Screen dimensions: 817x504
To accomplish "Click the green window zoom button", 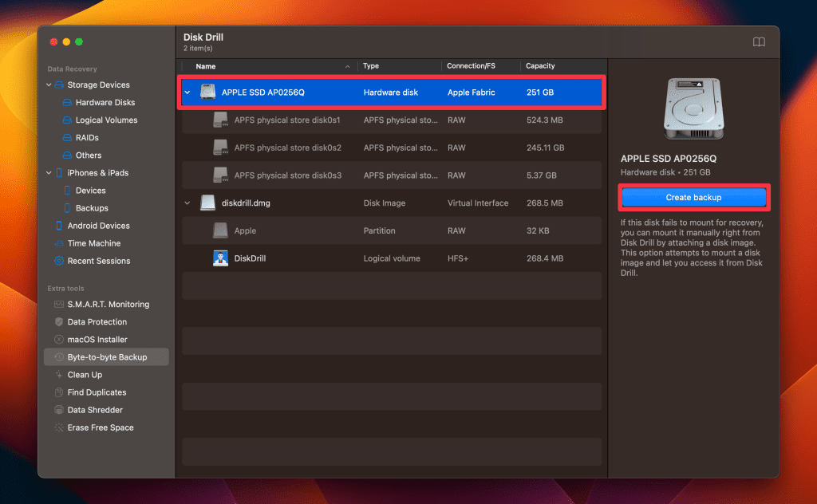I will click(79, 41).
